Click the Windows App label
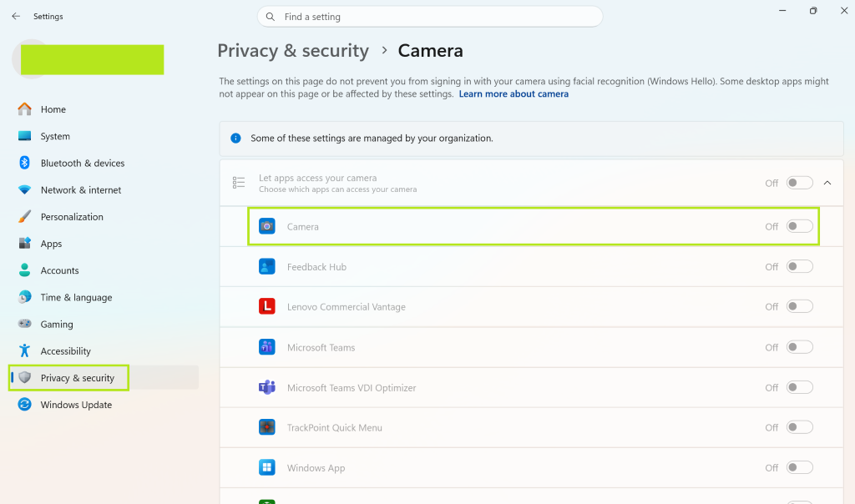 tap(316, 468)
